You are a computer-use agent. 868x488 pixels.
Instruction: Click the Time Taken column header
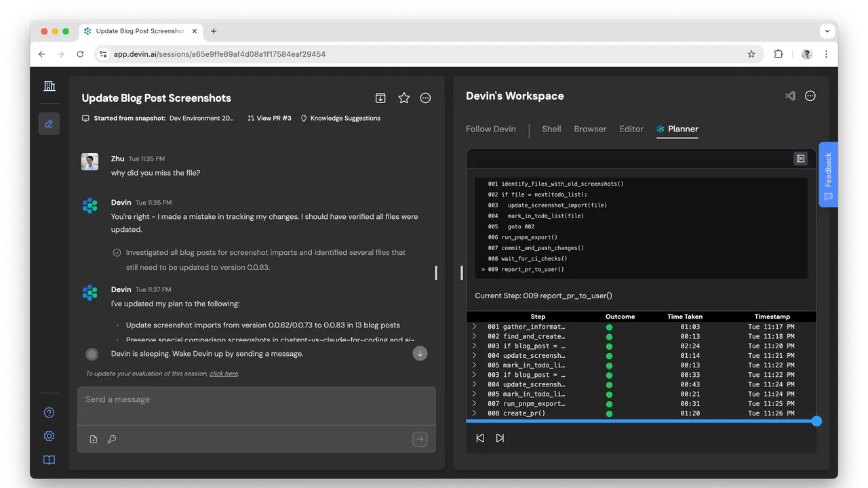click(x=685, y=317)
